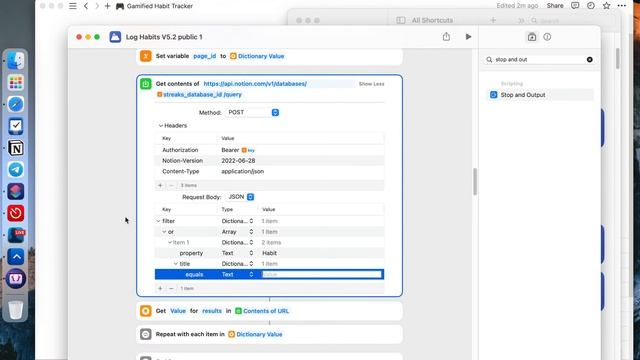The image size is (640, 360).
Task: Open the Notion page more options menu
Action: (x=622, y=6)
